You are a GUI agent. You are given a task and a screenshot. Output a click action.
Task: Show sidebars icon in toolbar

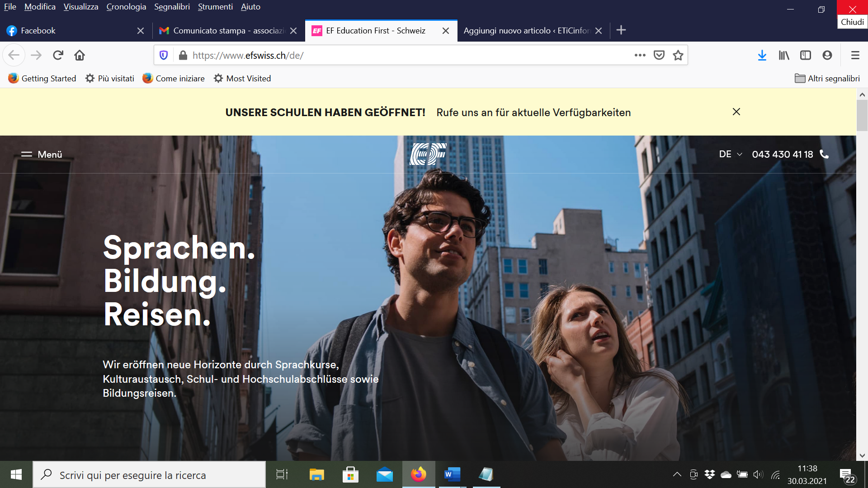point(806,55)
